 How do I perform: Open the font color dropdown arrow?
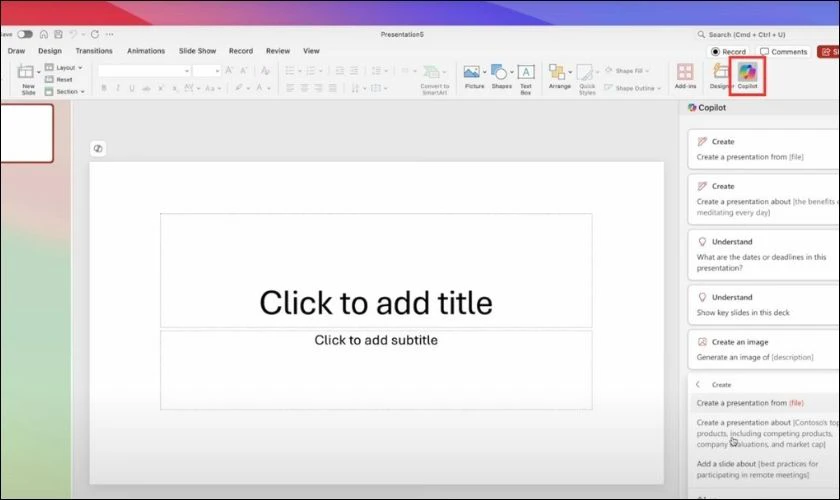[269, 88]
